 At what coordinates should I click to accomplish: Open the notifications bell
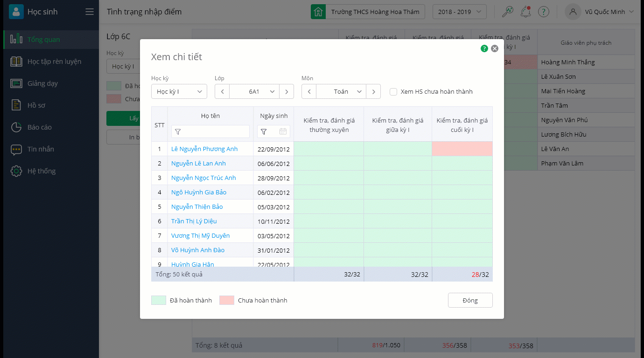point(525,12)
